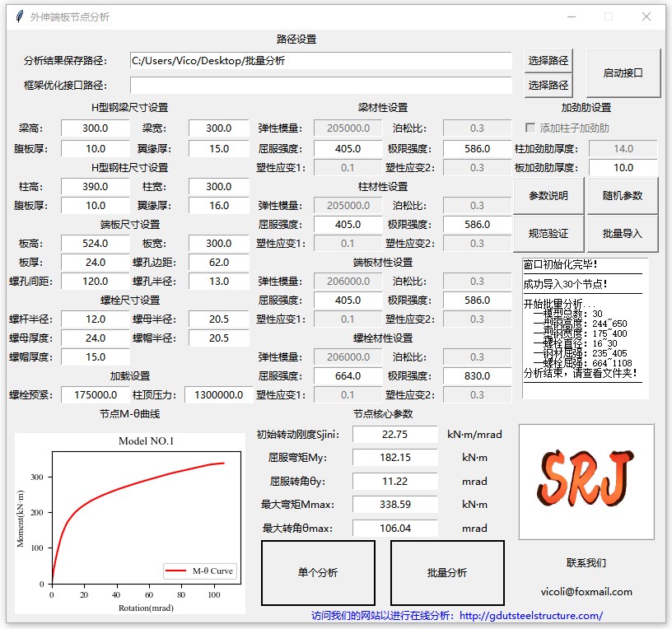The width and height of the screenshot is (672, 629).
Task: Click the bolt preload 螺栓预紧 field
Action: point(95,394)
